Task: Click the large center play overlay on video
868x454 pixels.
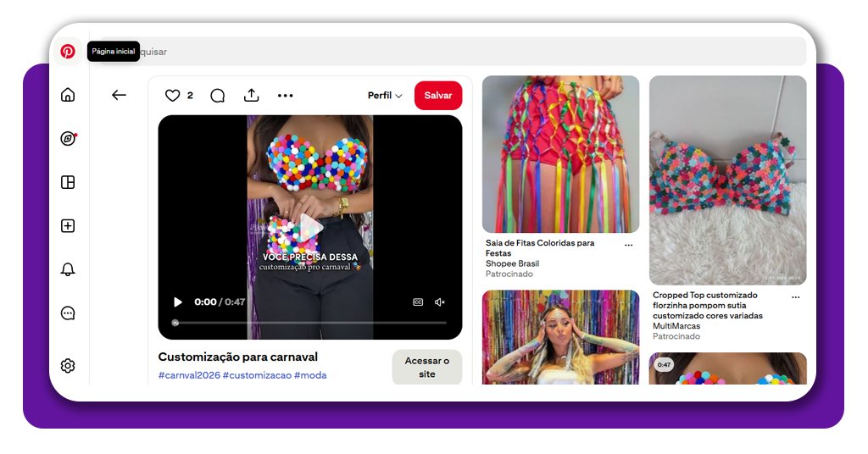Action: pyautogui.click(x=310, y=227)
